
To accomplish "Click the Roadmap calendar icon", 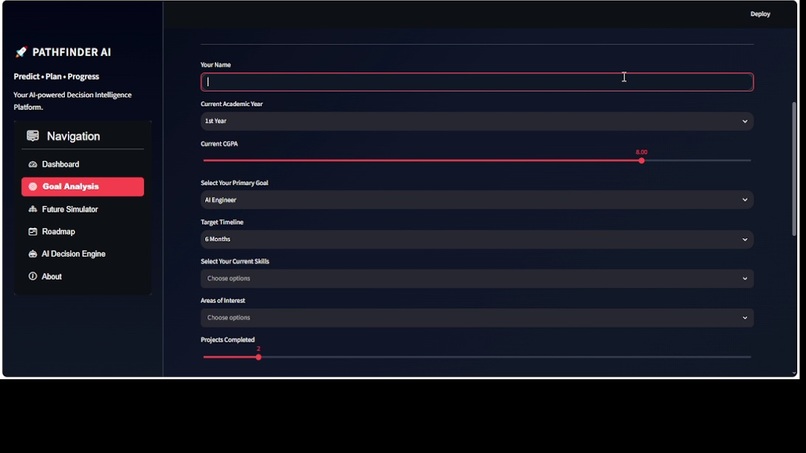I will 33,231.
